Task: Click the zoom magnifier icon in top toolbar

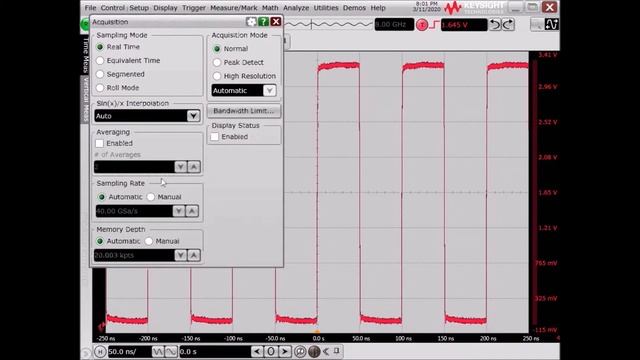Action: (x=537, y=24)
